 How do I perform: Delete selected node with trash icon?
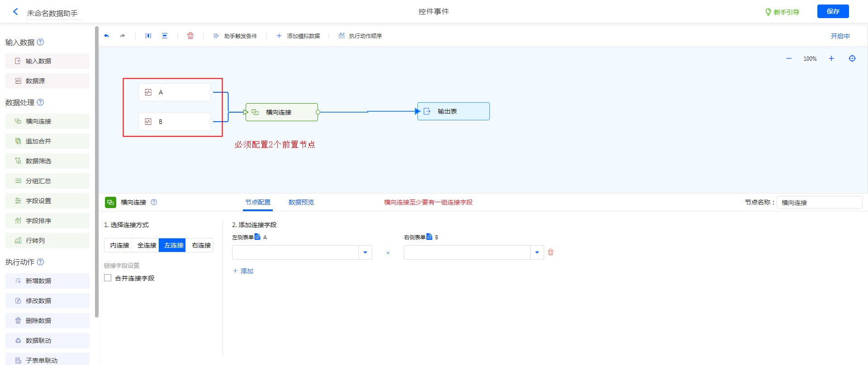tap(190, 36)
